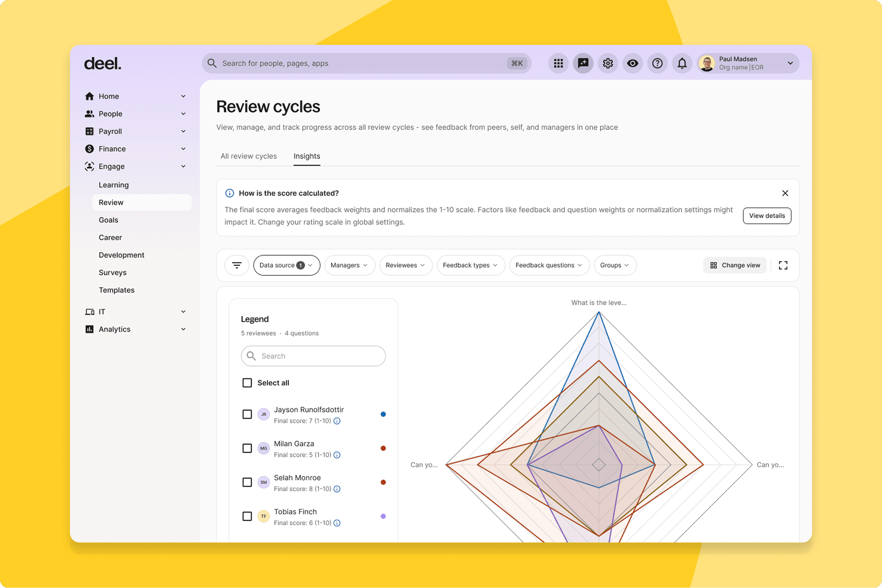Open the Feedback types dropdown
This screenshot has width=882, height=588.
471,266
